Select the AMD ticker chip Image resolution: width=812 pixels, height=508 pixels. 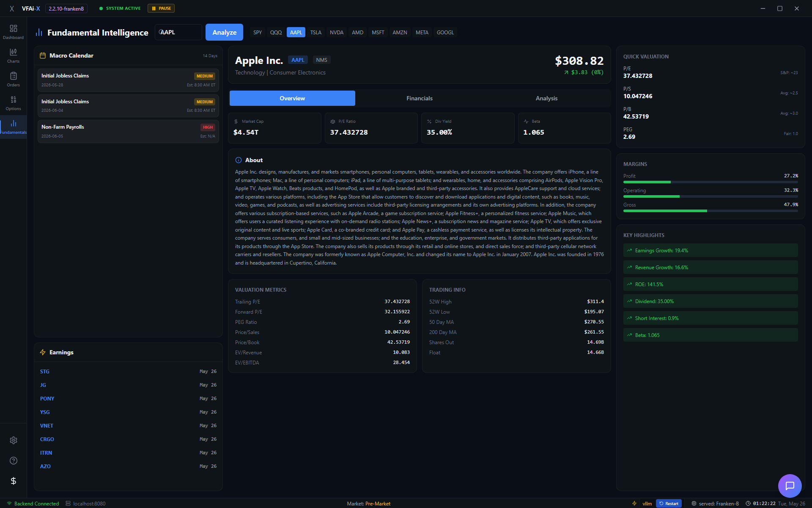pyautogui.click(x=357, y=33)
